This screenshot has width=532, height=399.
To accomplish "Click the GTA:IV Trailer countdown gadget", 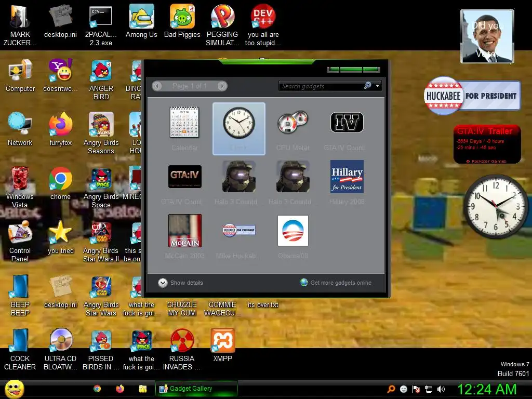I will [487, 144].
